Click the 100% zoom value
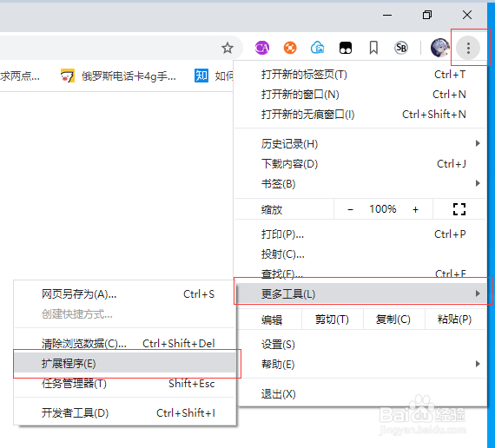The height and width of the screenshot is (448, 495). 383,209
